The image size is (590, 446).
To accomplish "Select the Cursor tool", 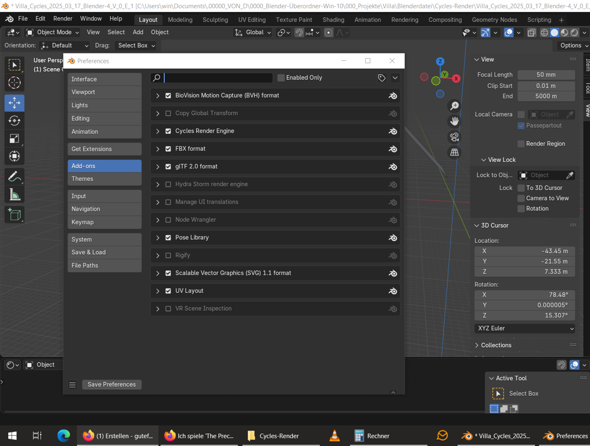I will pos(14,83).
